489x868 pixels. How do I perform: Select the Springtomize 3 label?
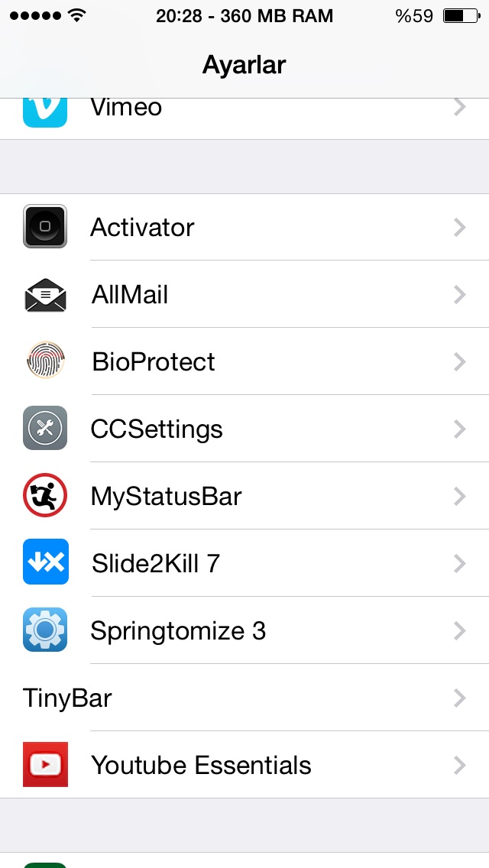click(178, 631)
